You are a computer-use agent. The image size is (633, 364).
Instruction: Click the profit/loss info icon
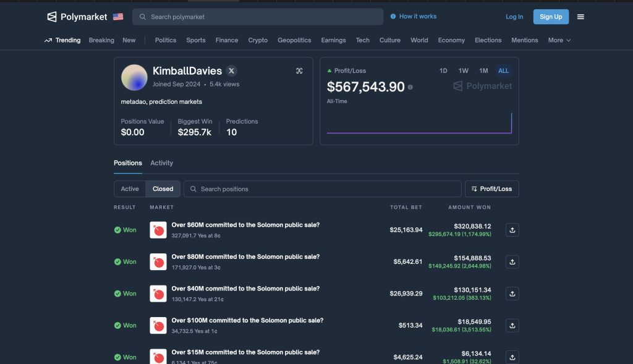pos(410,87)
